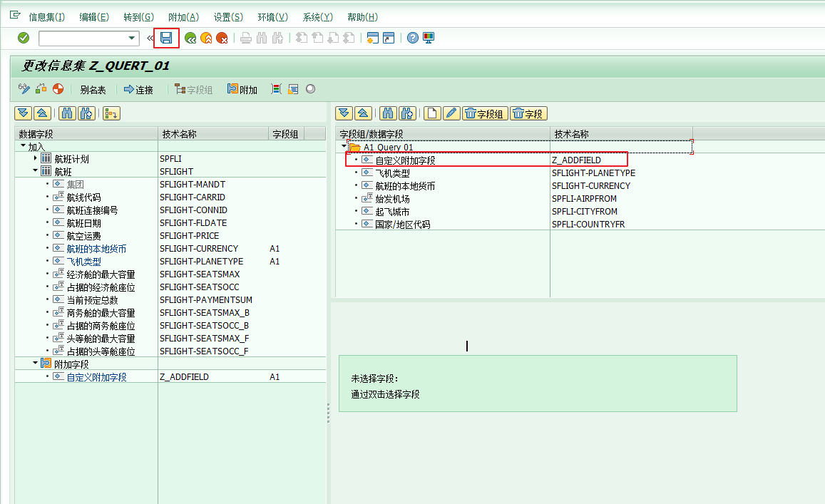825x504 pixels.
Task: Open the 转到(G) menu
Action: pos(138,17)
